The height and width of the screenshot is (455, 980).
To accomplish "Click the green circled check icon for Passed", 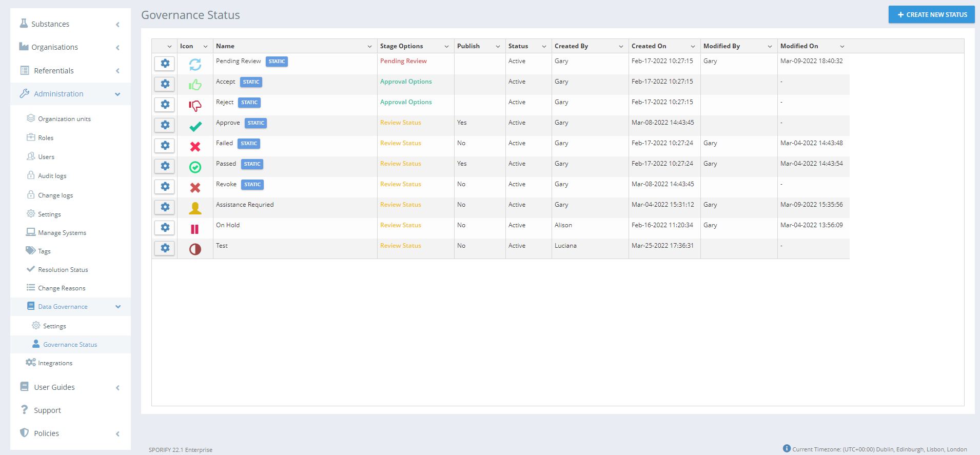I will tap(195, 167).
